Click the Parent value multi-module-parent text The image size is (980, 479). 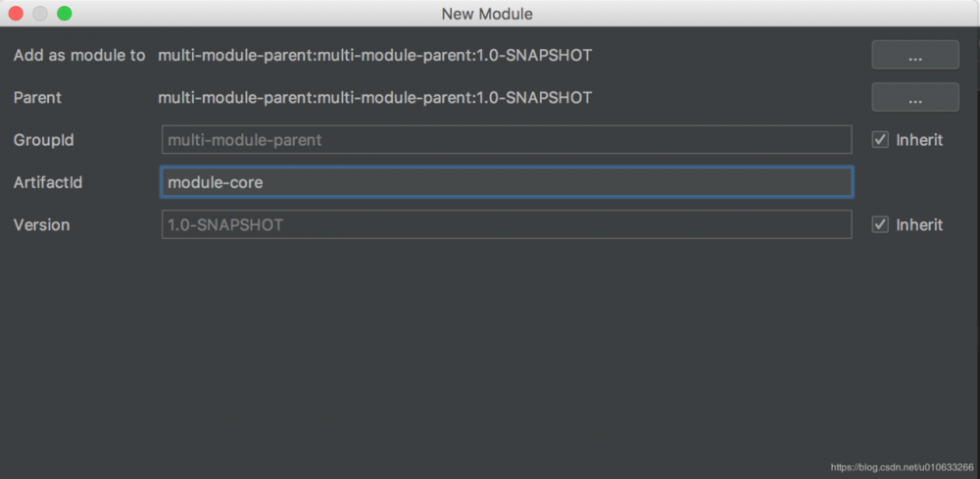pyautogui.click(x=374, y=98)
